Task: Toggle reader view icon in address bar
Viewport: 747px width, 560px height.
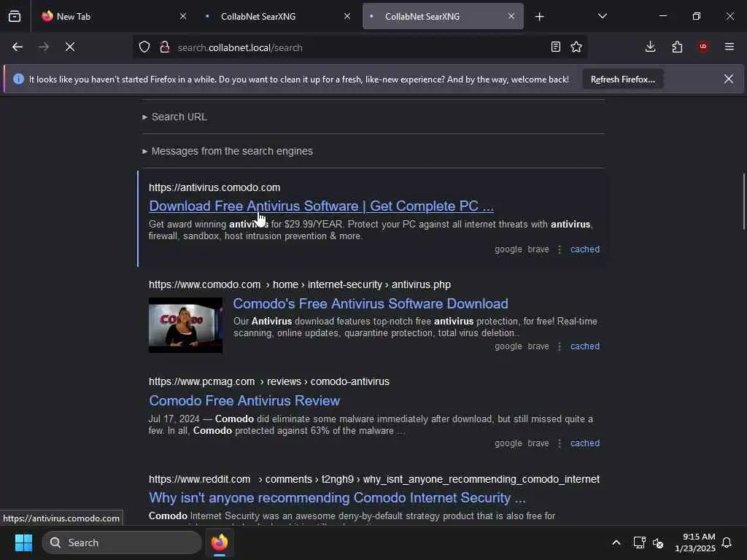Action: 555,47
